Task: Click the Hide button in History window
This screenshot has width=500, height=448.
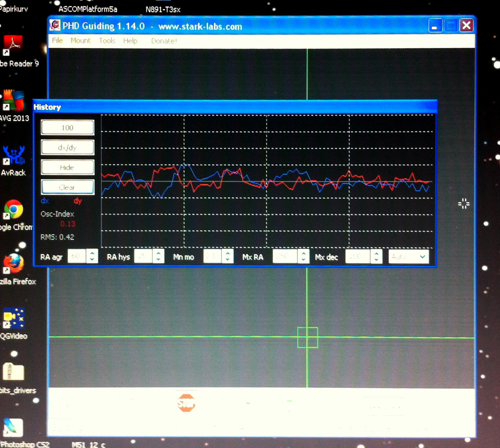Action: click(x=67, y=167)
